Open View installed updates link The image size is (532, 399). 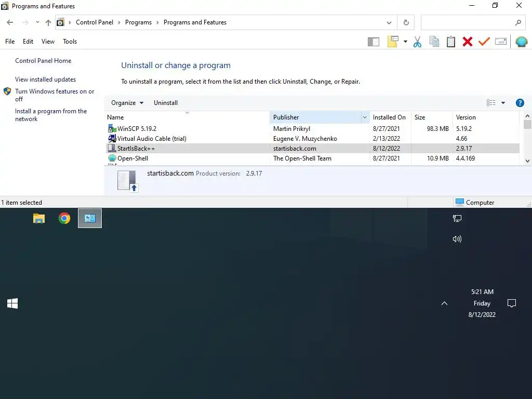46,79
